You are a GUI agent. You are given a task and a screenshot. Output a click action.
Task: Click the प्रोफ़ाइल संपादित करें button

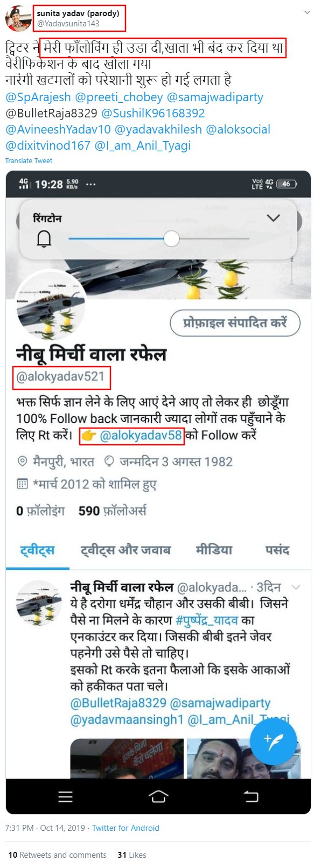235,323
